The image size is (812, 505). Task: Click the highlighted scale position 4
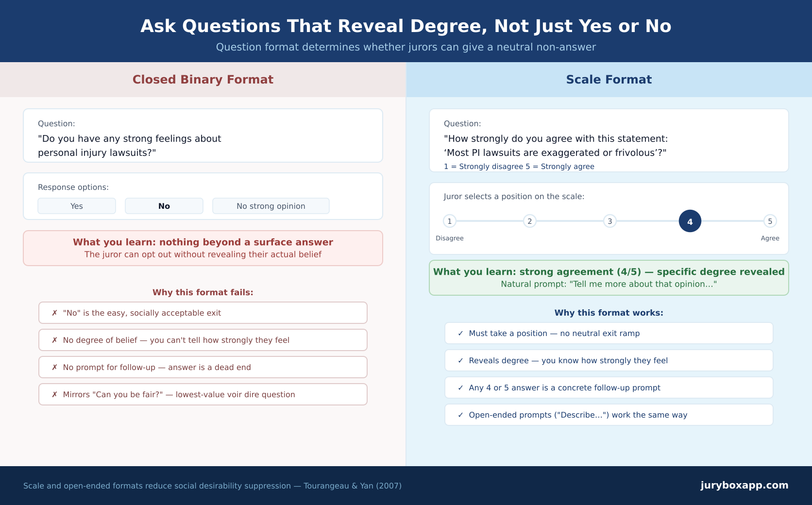(690, 221)
